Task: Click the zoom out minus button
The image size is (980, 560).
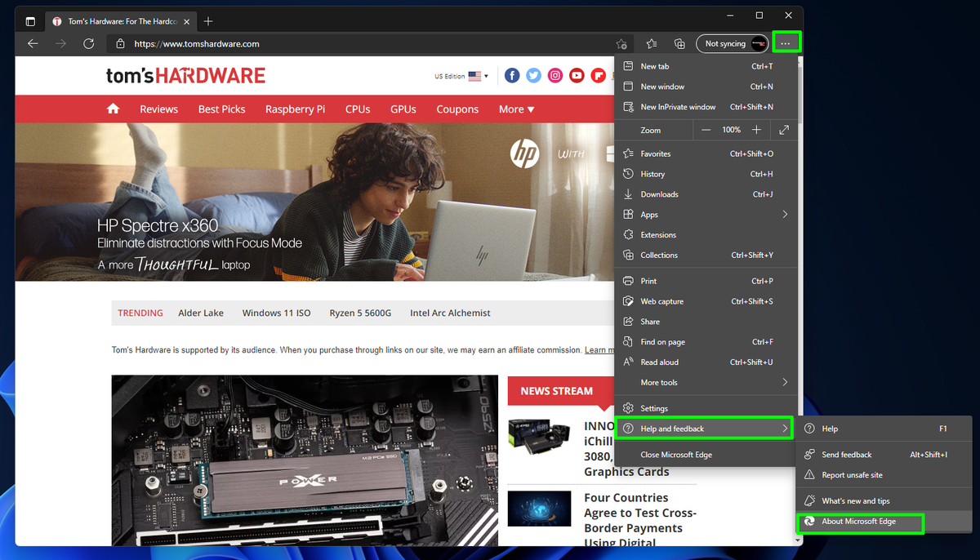Action: pos(706,130)
